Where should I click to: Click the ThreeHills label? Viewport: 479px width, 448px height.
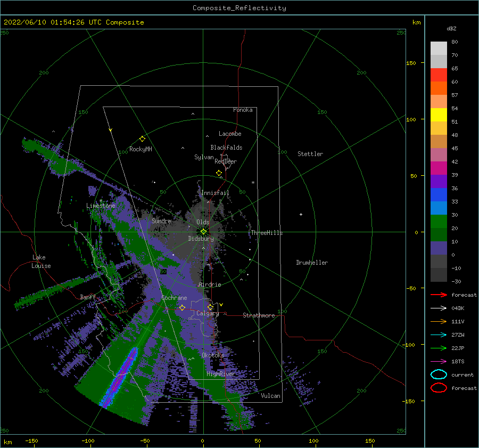click(267, 233)
